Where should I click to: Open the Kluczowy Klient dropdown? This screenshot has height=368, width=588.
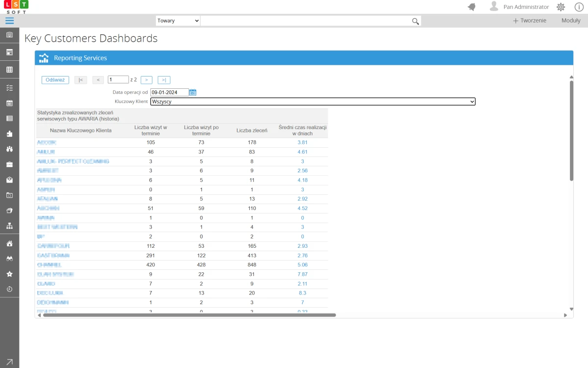tap(313, 102)
